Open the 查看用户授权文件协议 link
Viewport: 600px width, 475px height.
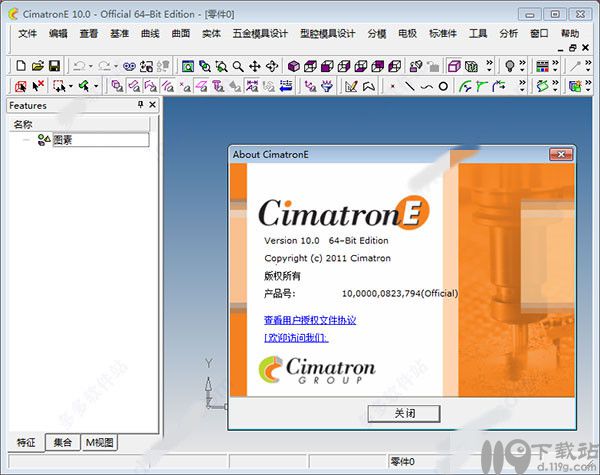click(x=310, y=320)
